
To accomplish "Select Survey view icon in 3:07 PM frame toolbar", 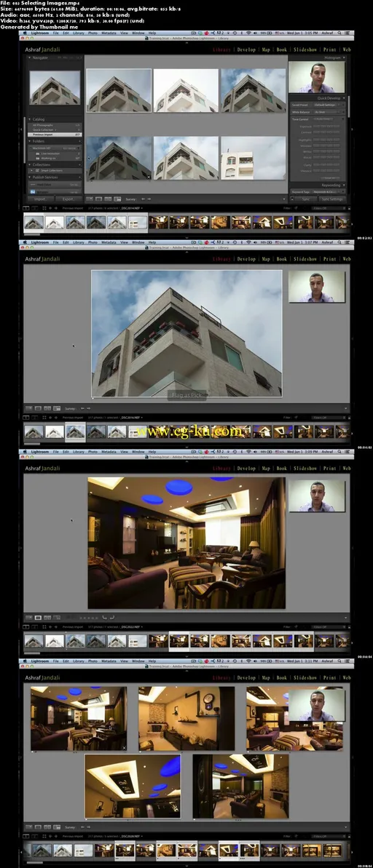I will pos(56,409).
